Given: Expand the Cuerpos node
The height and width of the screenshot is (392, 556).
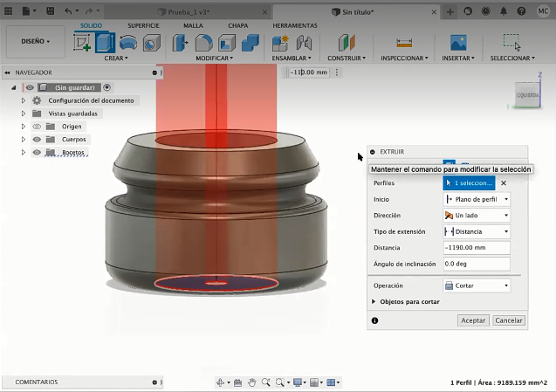Looking at the screenshot, I should (x=23, y=140).
